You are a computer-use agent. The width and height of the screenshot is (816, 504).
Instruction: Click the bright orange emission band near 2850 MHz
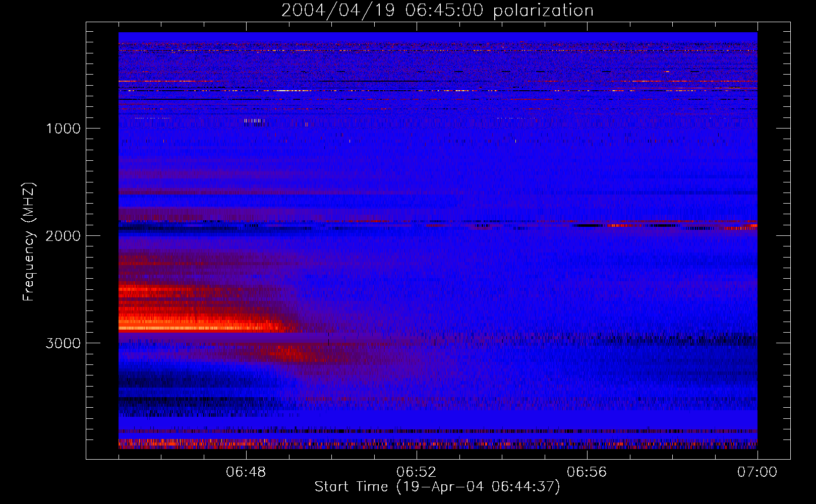click(197, 328)
